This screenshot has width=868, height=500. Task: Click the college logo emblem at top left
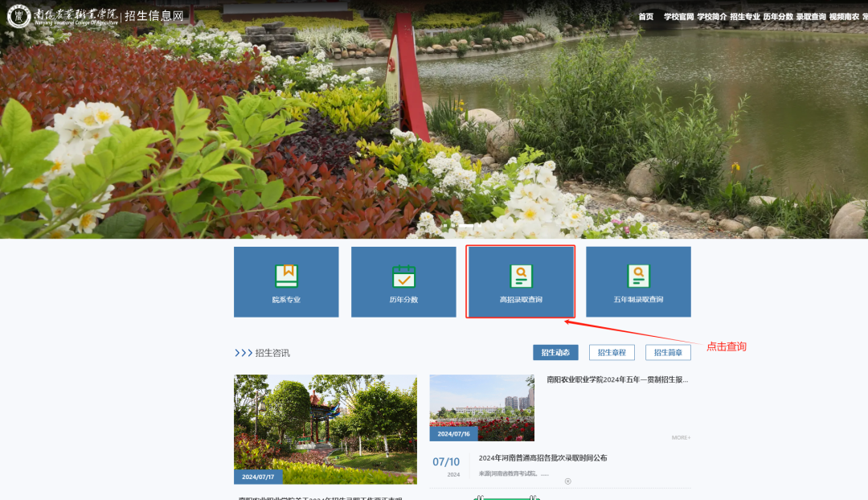point(18,16)
